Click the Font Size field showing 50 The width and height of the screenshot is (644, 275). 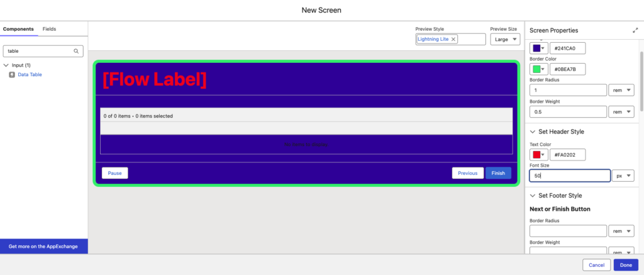click(570, 176)
